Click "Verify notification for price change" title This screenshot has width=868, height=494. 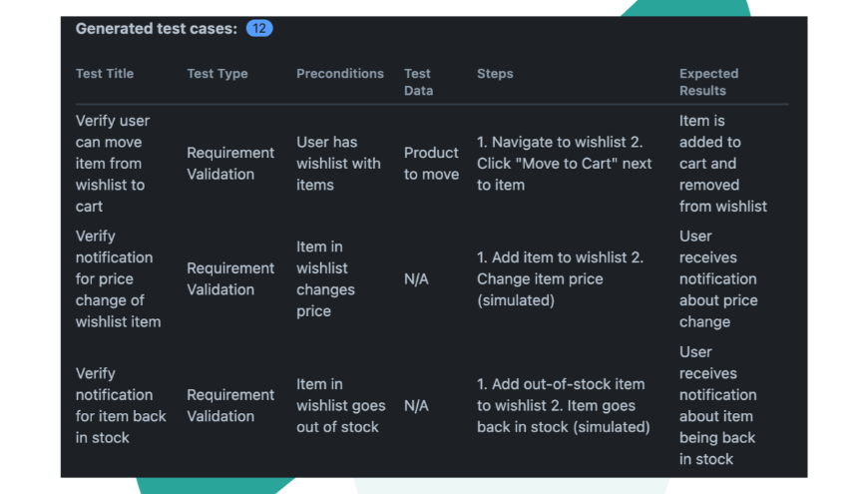point(118,279)
